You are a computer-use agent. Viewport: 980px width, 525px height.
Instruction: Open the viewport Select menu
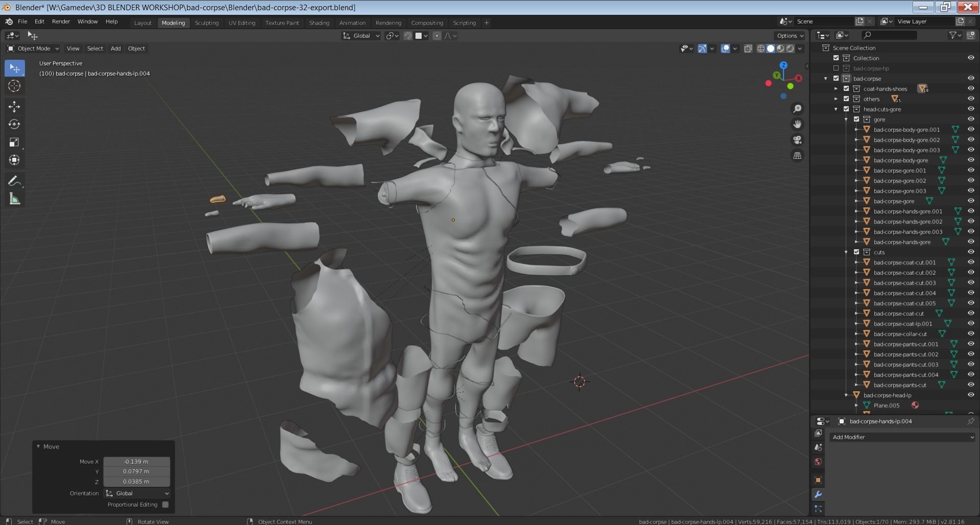[x=95, y=49]
